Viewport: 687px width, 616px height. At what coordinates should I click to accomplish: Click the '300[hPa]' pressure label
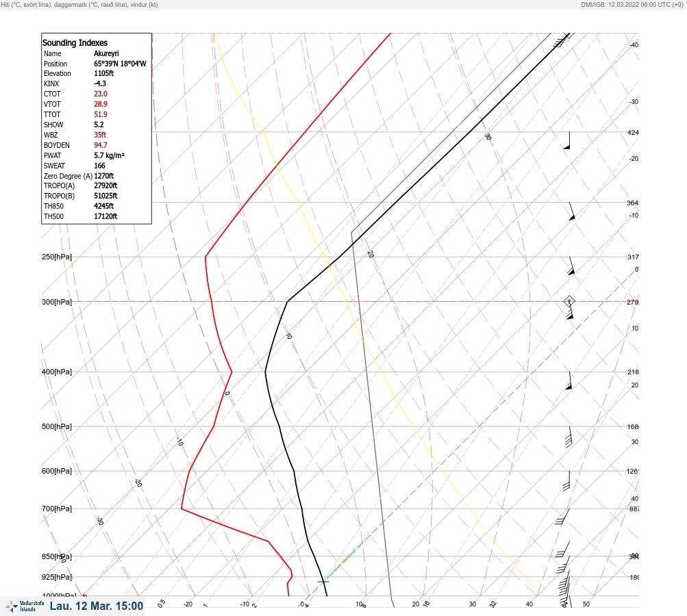pos(57,302)
